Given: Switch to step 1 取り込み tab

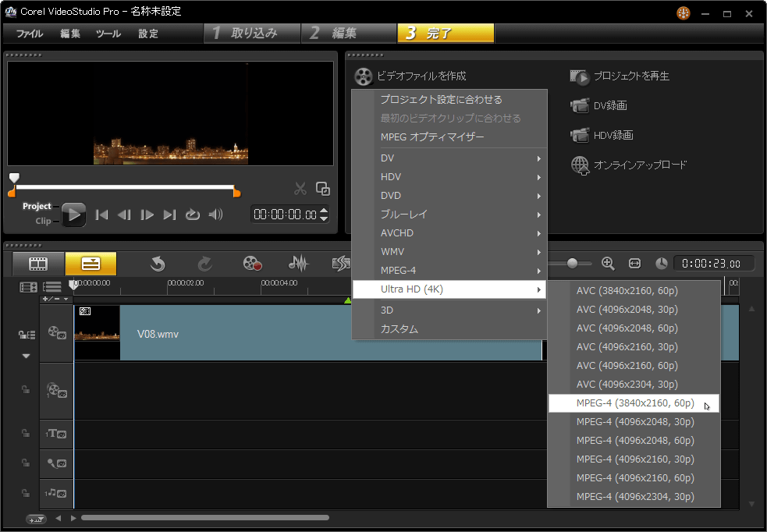Looking at the screenshot, I should pos(251,34).
